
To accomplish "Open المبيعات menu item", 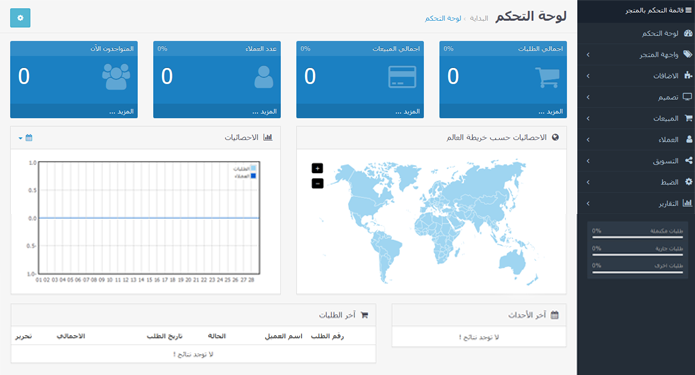I will click(636, 118).
